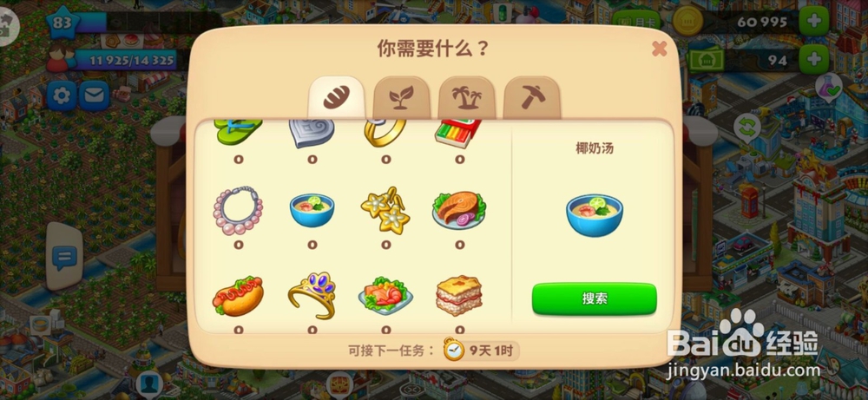Open the hammer construction materials tab
Viewport: 868px width, 400px height.
tap(532, 98)
